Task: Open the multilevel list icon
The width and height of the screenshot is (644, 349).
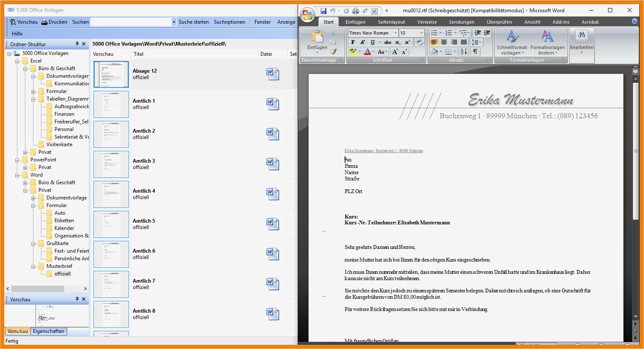Action: coord(464,33)
